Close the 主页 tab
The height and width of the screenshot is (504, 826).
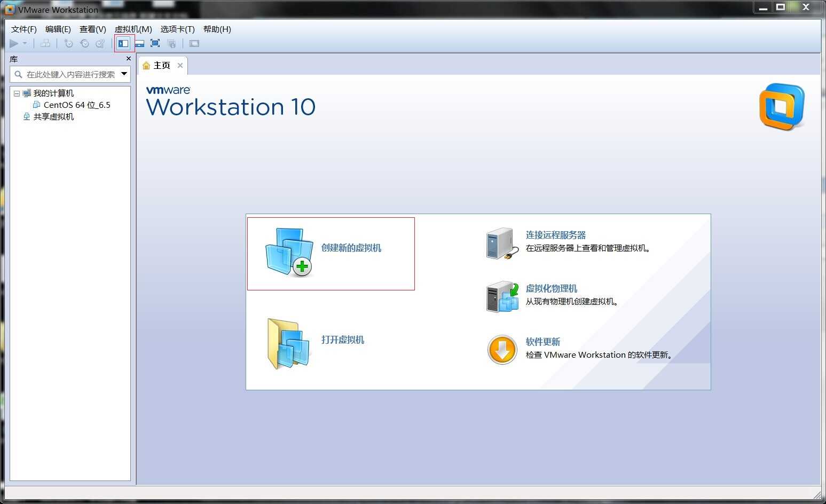tap(180, 65)
